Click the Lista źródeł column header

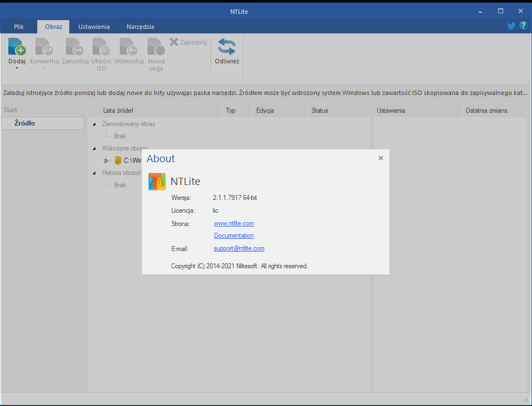(x=155, y=111)
